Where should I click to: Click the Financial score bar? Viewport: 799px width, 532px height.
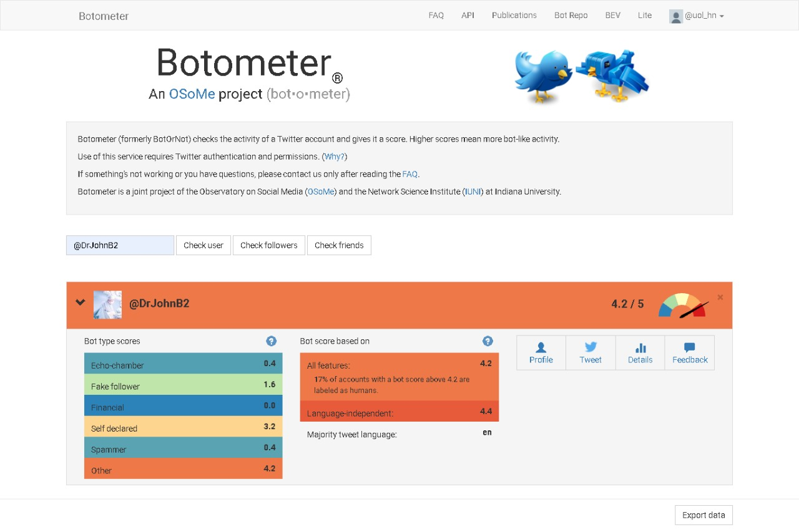tap(184, 405)
